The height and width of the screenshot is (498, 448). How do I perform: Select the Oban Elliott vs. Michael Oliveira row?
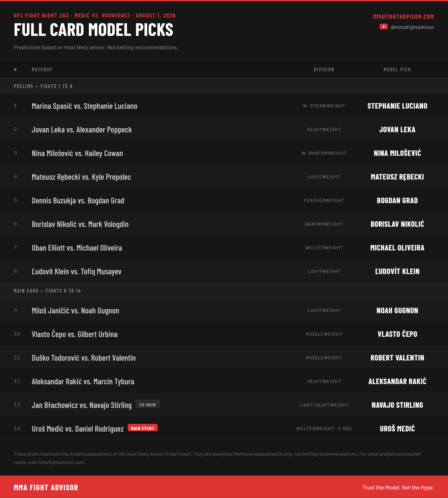click(224, 248)
